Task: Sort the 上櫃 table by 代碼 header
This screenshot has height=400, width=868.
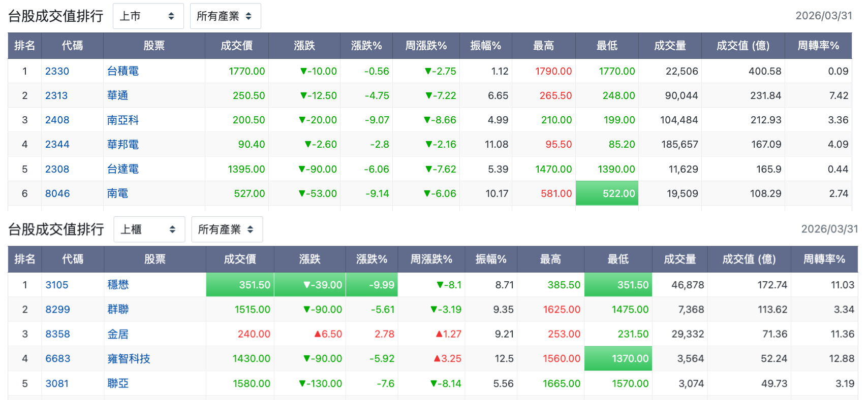Action: pos(73,259)
